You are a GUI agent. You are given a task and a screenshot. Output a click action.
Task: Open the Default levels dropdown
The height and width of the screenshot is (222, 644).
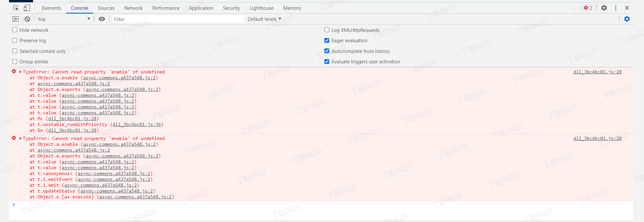[264, 19]
